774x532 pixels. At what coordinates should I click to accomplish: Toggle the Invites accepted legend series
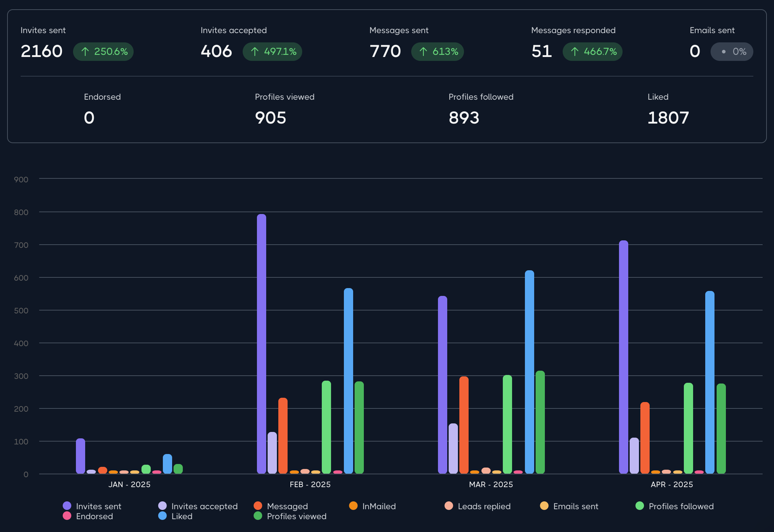pos(198,506)
